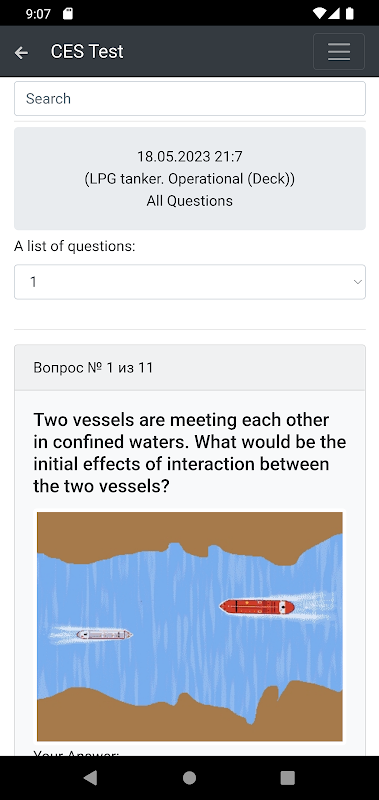Tap the question text about two vessels
379x800 pixels.
click(x=190, y=453)
